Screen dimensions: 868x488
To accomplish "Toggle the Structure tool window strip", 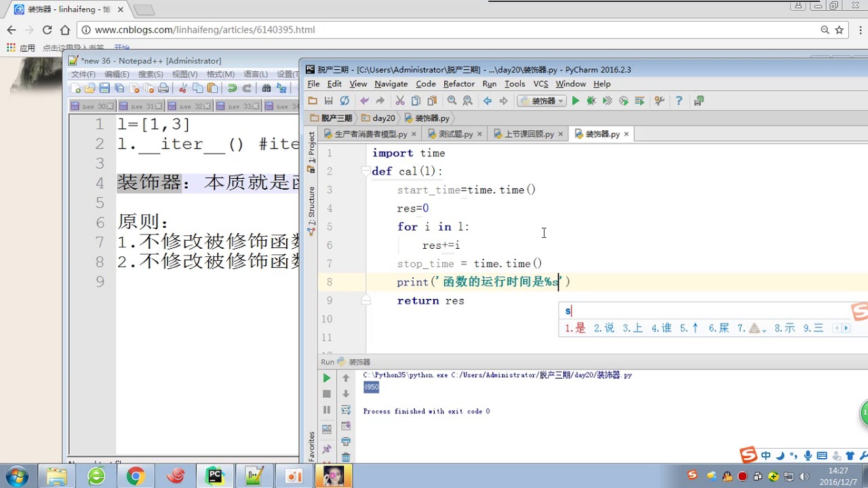I will coord(311,211).
